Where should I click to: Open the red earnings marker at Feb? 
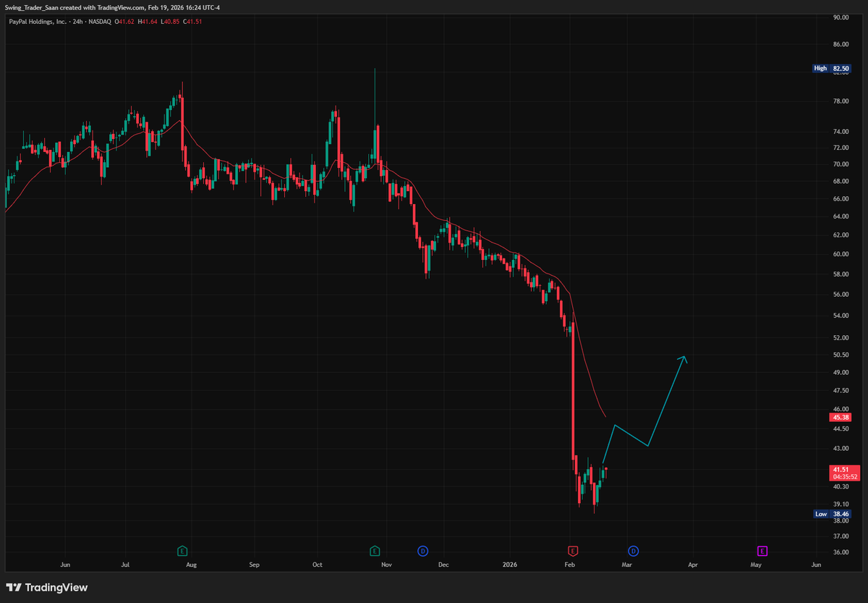tap(572, 551)
